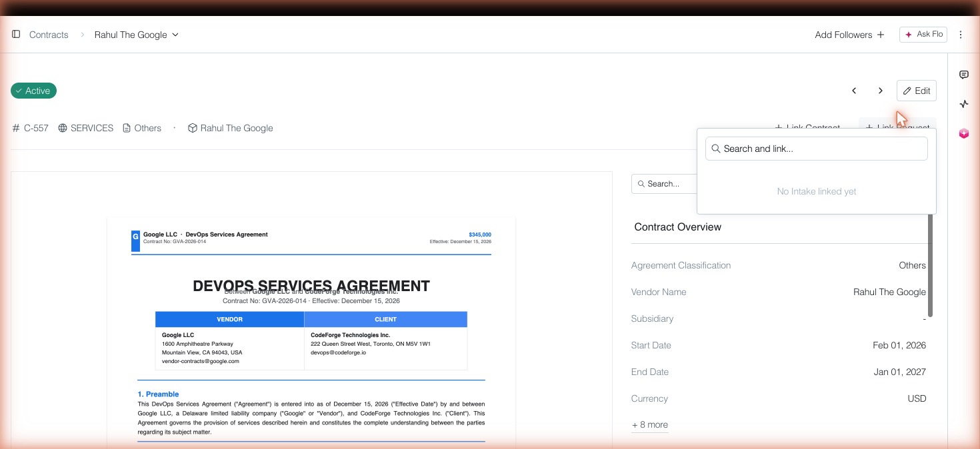This screenshot has width=980, height=449.
Task: Click Add Followers button
Action: (x=849, y=35)
